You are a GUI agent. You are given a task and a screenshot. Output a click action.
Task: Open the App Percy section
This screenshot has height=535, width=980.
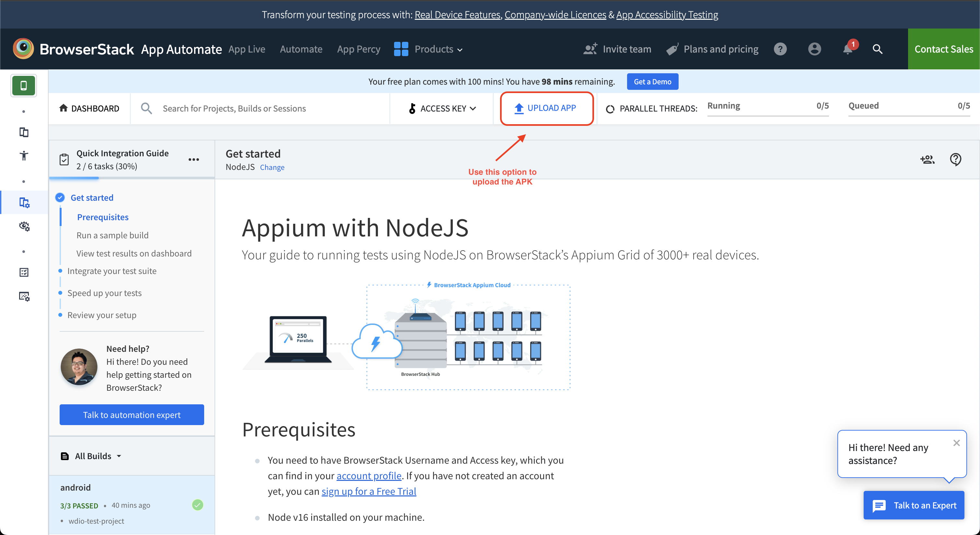coord(358,49)
